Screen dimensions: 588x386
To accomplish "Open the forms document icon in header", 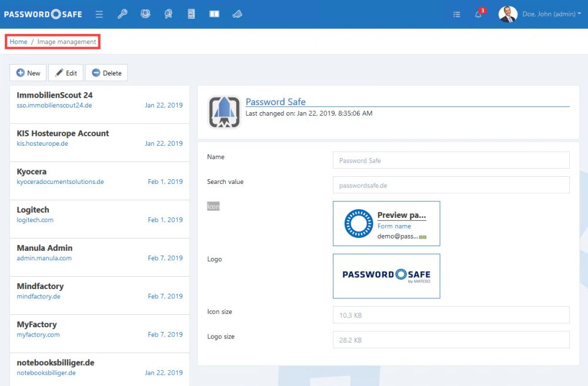I will point(191,14).
